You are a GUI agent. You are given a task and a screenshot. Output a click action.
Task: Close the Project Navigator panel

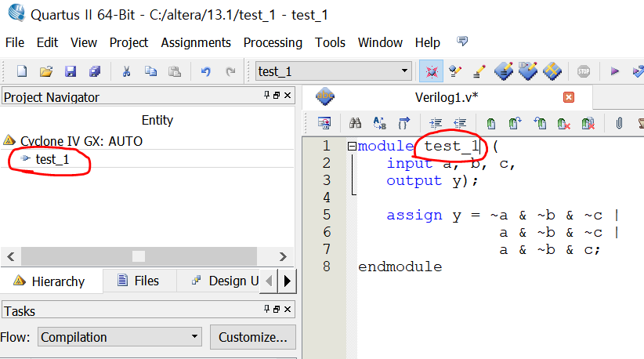(288, 96)
